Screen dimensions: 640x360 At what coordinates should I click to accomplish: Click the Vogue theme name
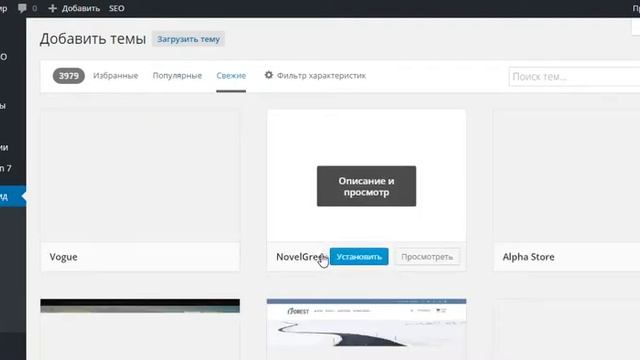pyautogui.click(x=64, y=257)
